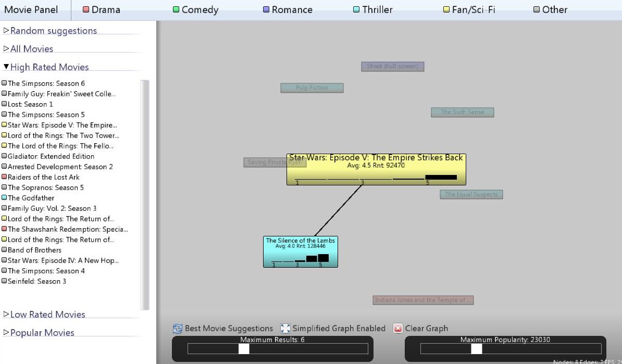Image resolution: width=622 pixels, height=364 pixels.
Task: Select Lost: Season 1 in list
Action: (28, 104)
